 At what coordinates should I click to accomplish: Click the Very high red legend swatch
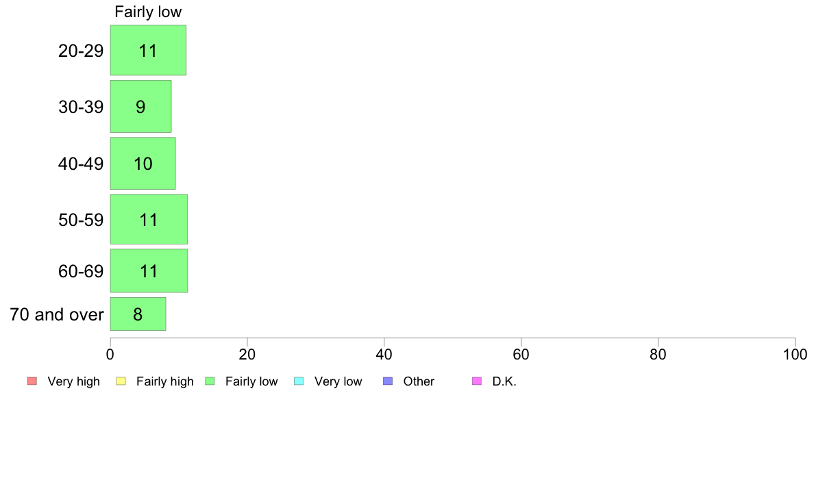[x=32, y=381]
